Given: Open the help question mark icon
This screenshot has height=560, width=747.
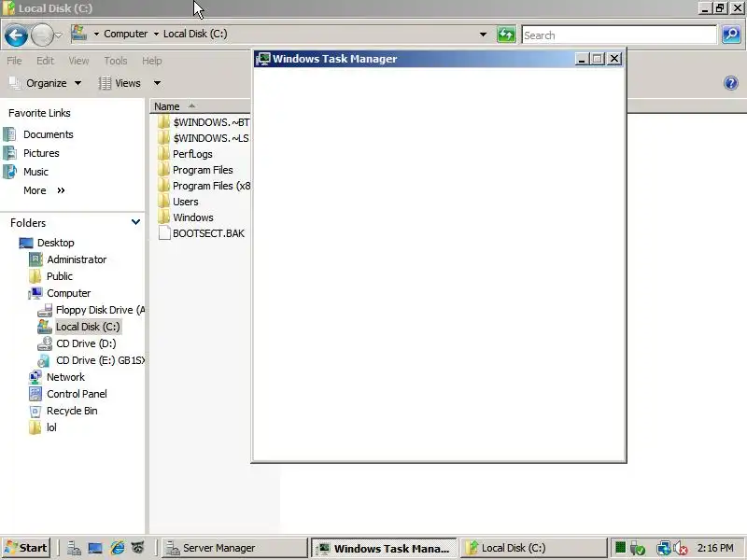Looking at the screenshot, I should (731, 83).
